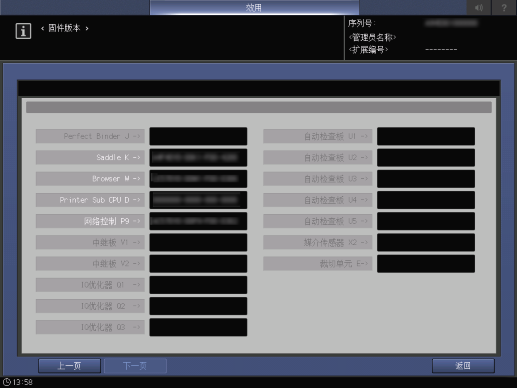Click the Printer Sub CPU D version field
The width and height of the screenshot is (517, 388).
(x=198, y=200)
